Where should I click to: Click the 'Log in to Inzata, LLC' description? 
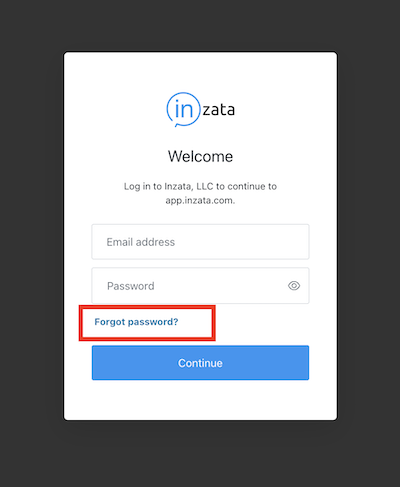tap(200, 186)
